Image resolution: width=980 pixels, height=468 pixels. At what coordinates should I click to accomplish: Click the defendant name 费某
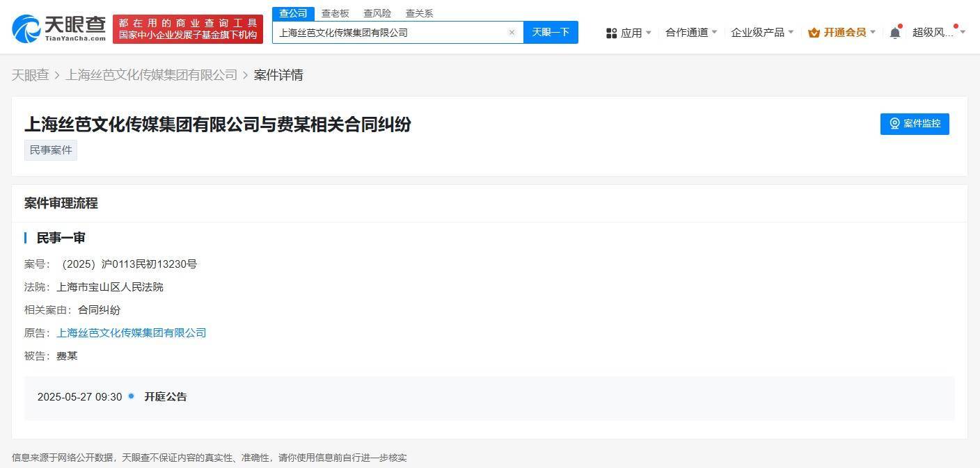(67, 356)
